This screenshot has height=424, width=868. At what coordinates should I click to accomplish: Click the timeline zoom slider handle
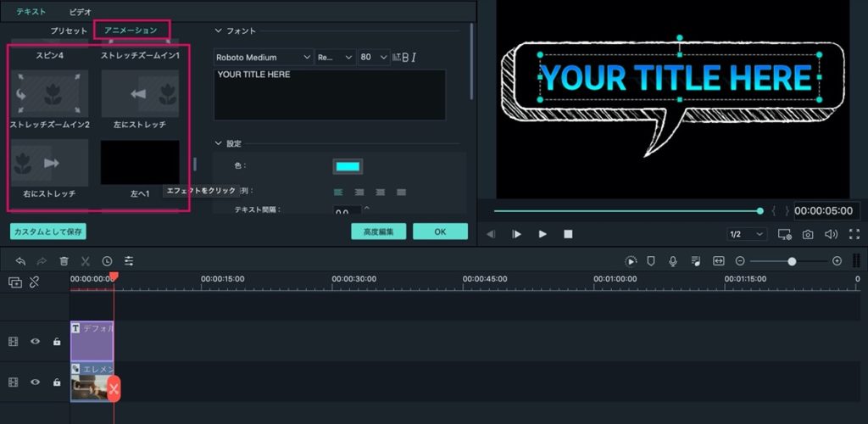point(792,261)
